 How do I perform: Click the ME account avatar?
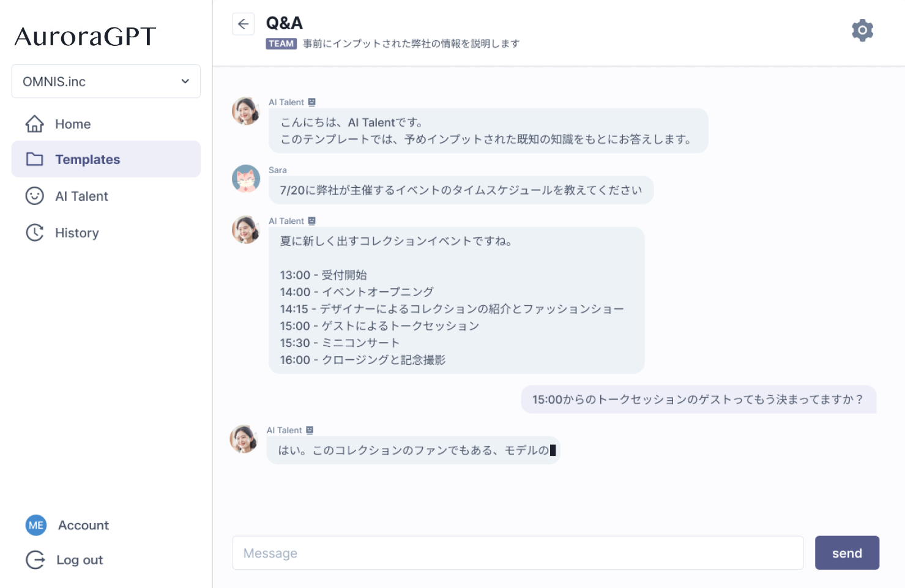[x=36, y=525]
